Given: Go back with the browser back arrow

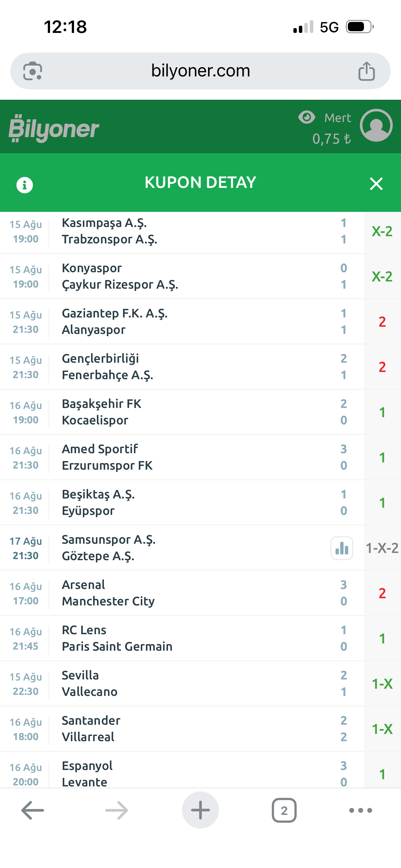Looking at the screenshot, I should 33,810.
